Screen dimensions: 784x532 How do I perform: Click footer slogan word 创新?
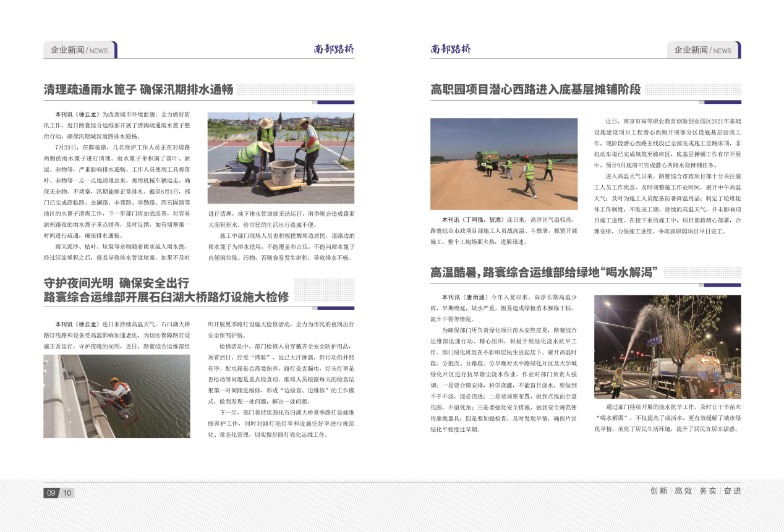(658, 491)
